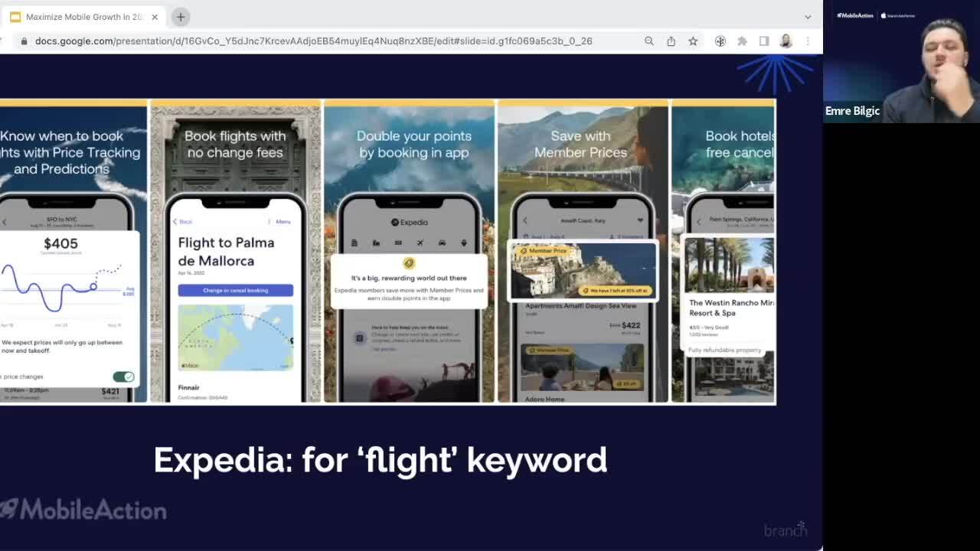The image size is (980, 551).
Task: Click the share page icon in address bar
Action: point(671,41)
